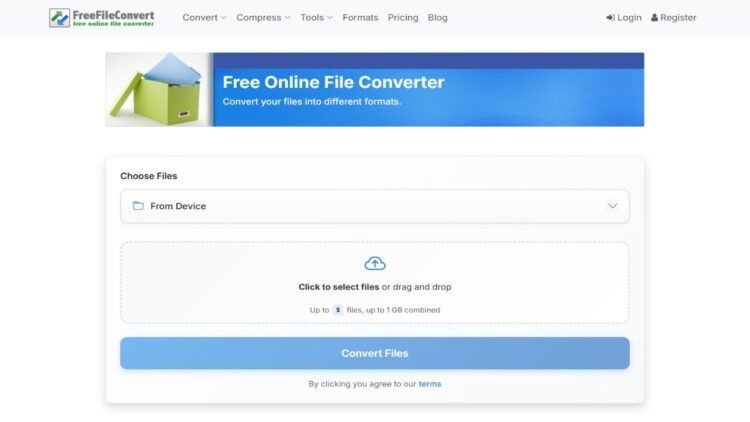750x422 pixels.
Task: Open the From Device source dropdown
Action: (x=375, y=206)
